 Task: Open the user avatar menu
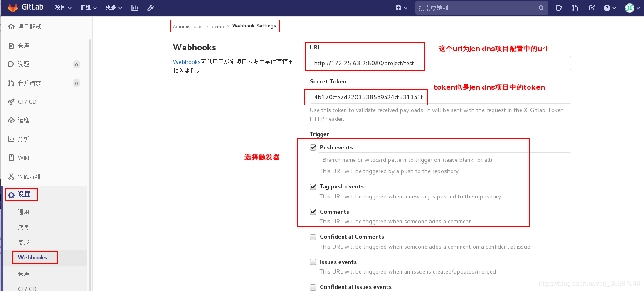(x=632, y=7)
